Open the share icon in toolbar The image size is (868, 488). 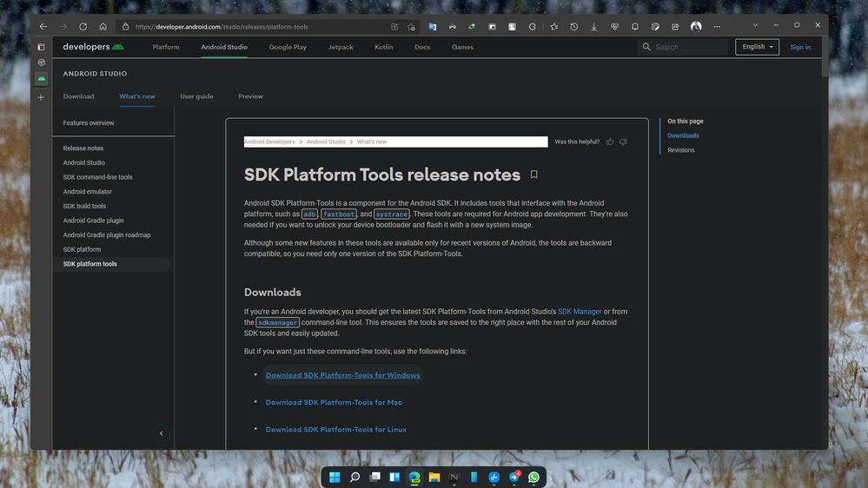675,27
